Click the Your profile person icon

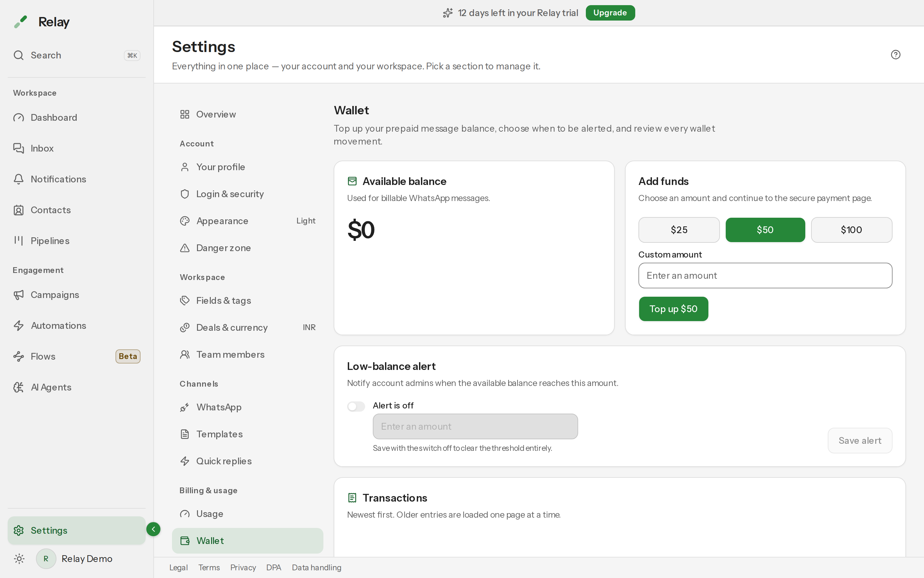[185, 167]
